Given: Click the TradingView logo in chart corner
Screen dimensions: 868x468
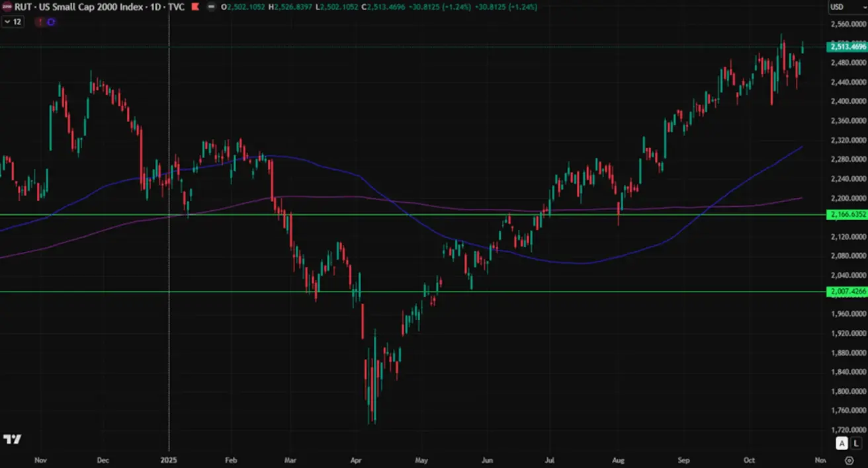Looking at the screenshot, I should pos(12,440).
